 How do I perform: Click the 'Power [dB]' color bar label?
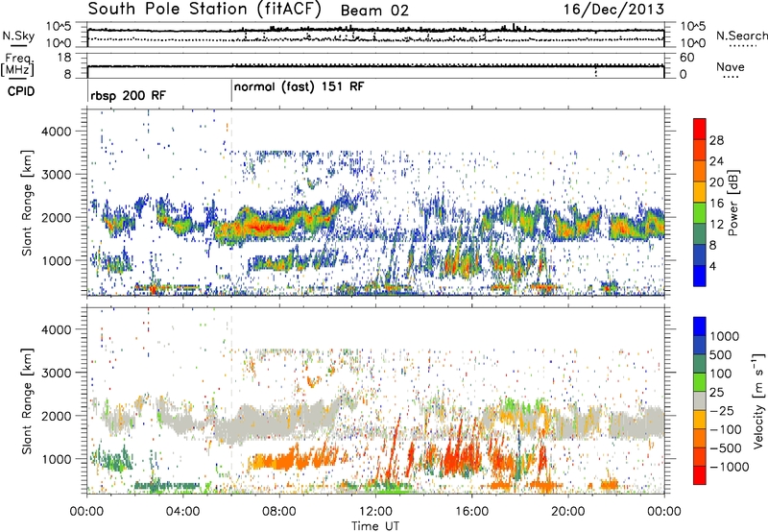coord(732,203)
